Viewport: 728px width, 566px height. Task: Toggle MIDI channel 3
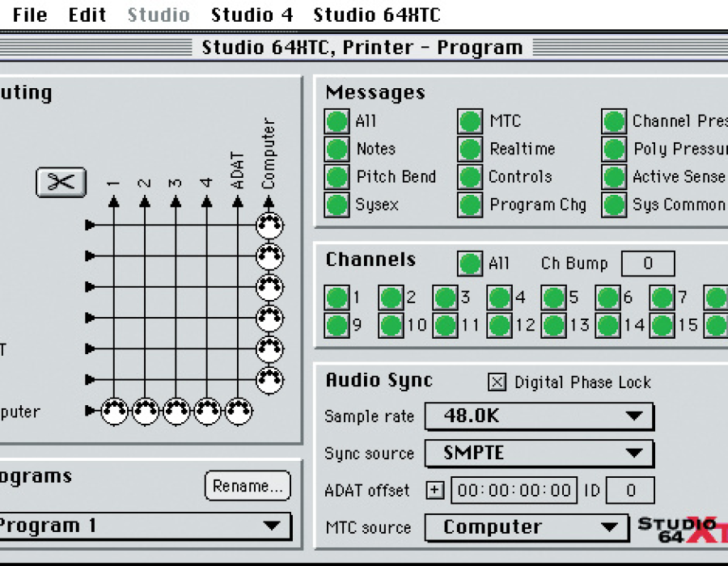pyautogui.click(x=445, y=298)
